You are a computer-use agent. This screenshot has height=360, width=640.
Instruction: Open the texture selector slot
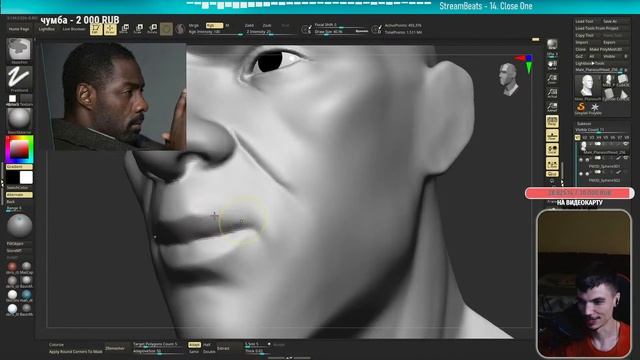coord(26,98)
